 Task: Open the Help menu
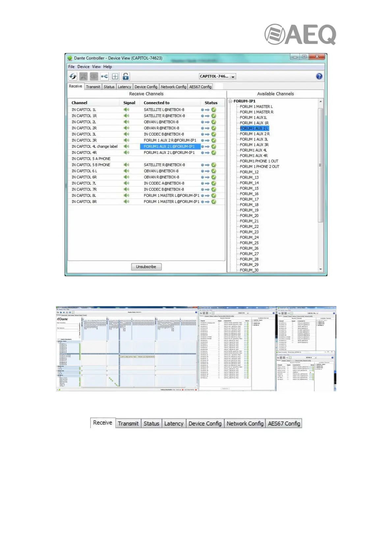point(108,67)
